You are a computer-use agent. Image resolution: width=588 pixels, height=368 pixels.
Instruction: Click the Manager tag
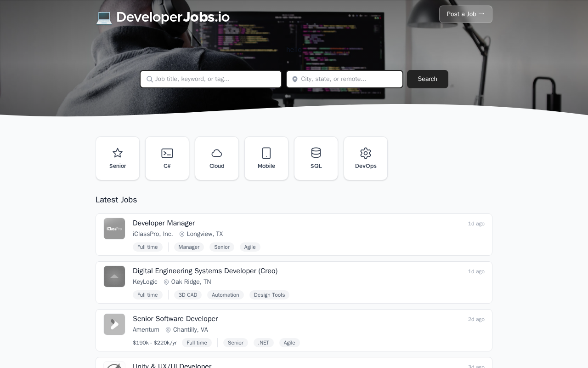pyautogui.click(x=189, y=247)
